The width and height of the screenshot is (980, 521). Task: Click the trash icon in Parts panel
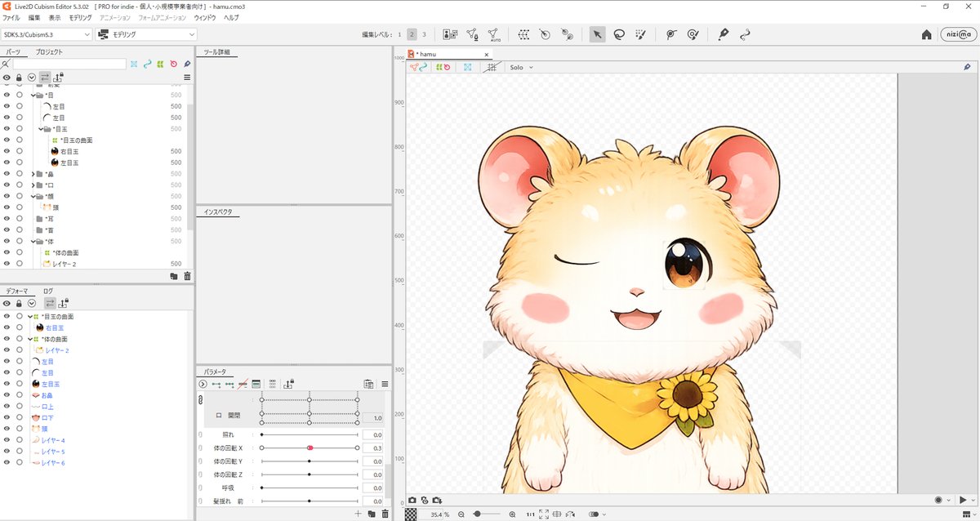point(187,276)
